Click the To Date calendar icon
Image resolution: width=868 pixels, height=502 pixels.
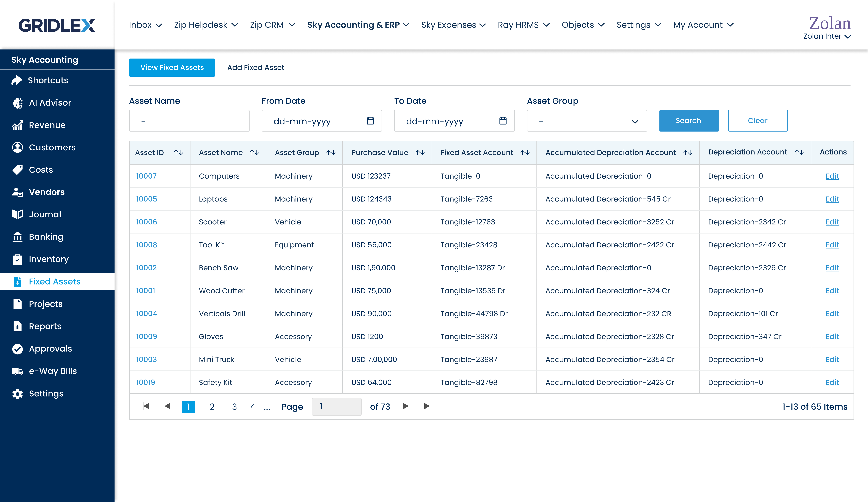(503, 121)
